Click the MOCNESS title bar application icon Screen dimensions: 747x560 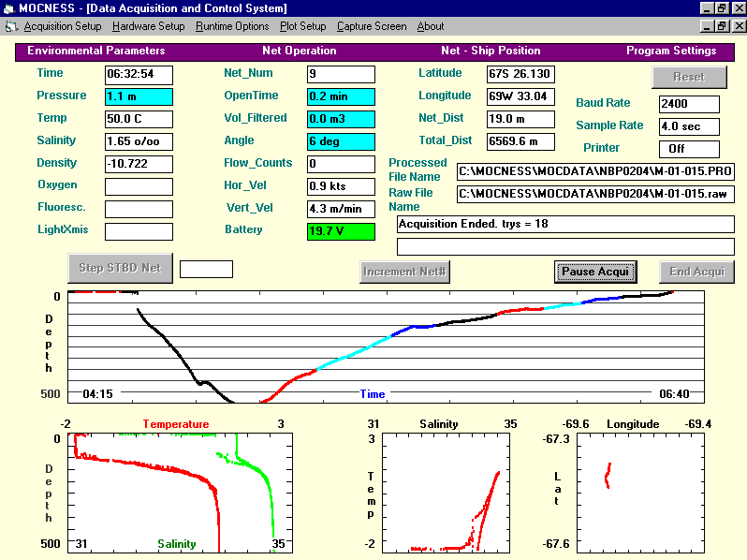(x=9, y=8)
